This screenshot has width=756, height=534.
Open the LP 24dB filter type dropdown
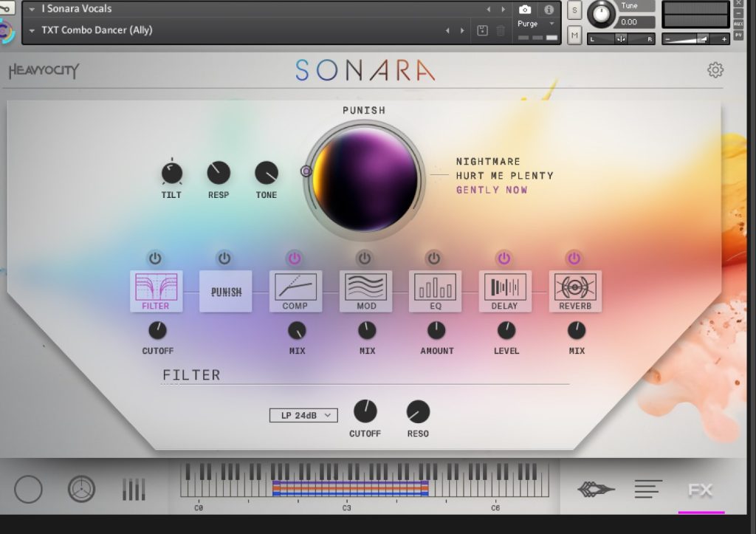(303, 415)
